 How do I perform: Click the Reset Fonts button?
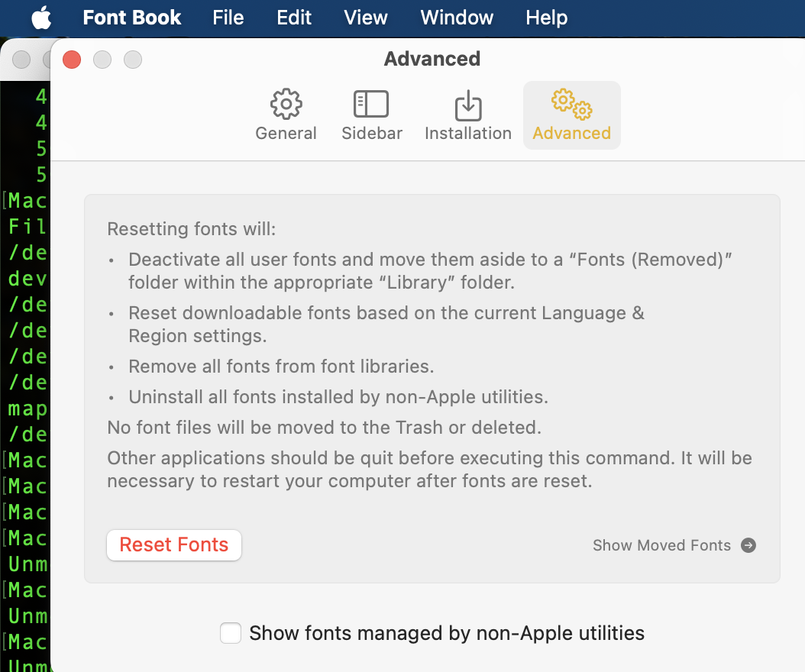click(174, 544)
